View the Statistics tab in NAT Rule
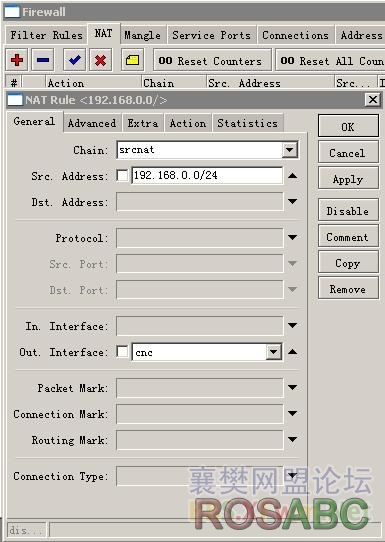The height and width of the screenshot is (542, 385). click(x=247, y=123)
